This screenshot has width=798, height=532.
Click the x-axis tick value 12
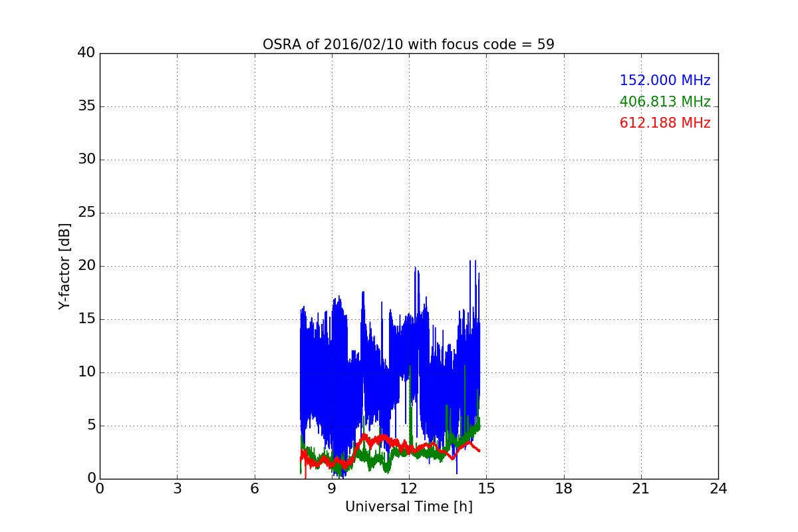[409, 489]
